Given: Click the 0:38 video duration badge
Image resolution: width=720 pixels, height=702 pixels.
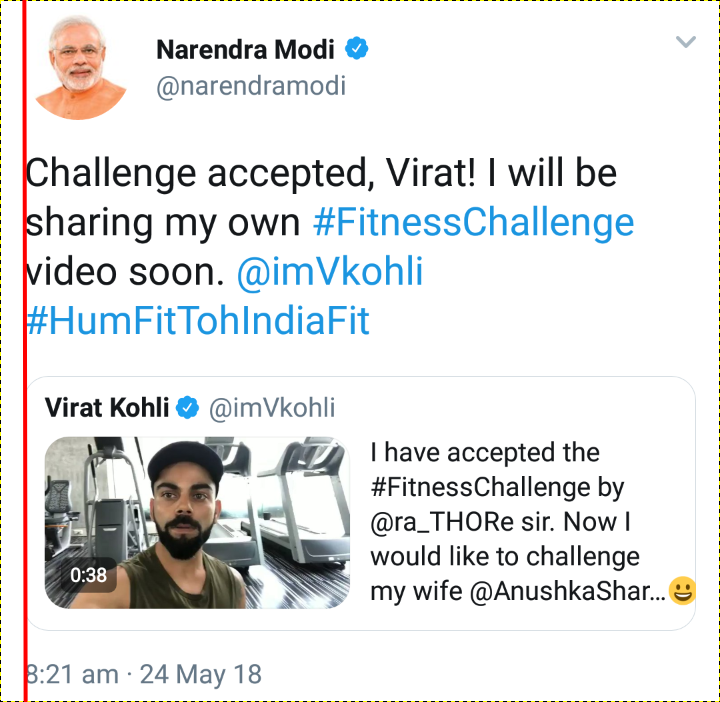Looking at the screenshot, I should tap(89, 575).
